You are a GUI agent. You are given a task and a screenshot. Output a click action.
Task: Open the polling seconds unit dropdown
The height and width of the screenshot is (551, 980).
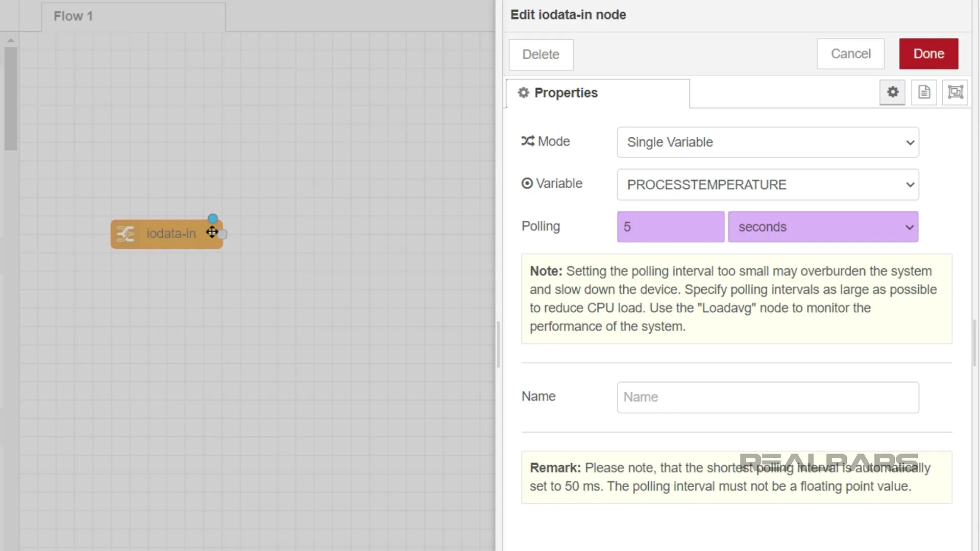click(823, 227)
